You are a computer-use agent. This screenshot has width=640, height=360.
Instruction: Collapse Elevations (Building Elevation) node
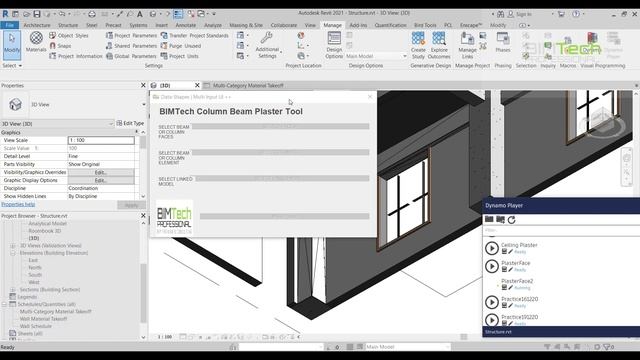[x=13, y=253]
